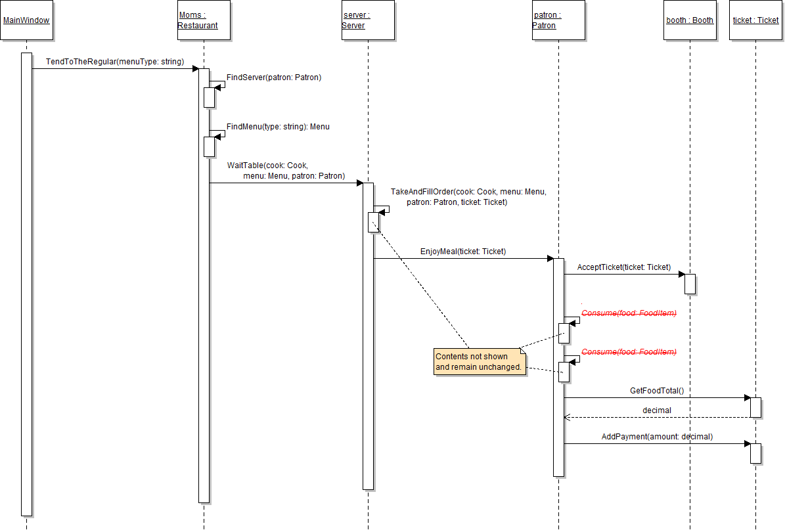Select the lower struck-through Consume label
Image resolution: width=785 pixels, height=532 pixels.
click(x=629, y=352)
